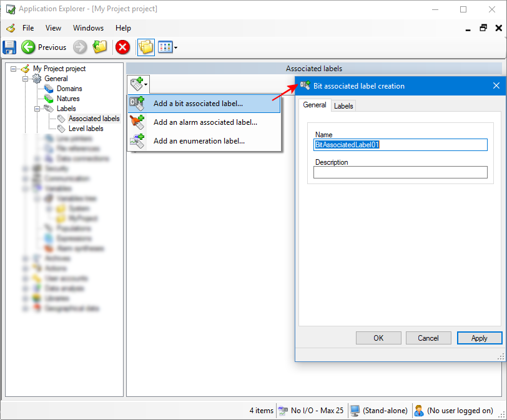Click the Description text field
Image resolution: width=507 pixels, height=420 pixels.
click(400, 172)
